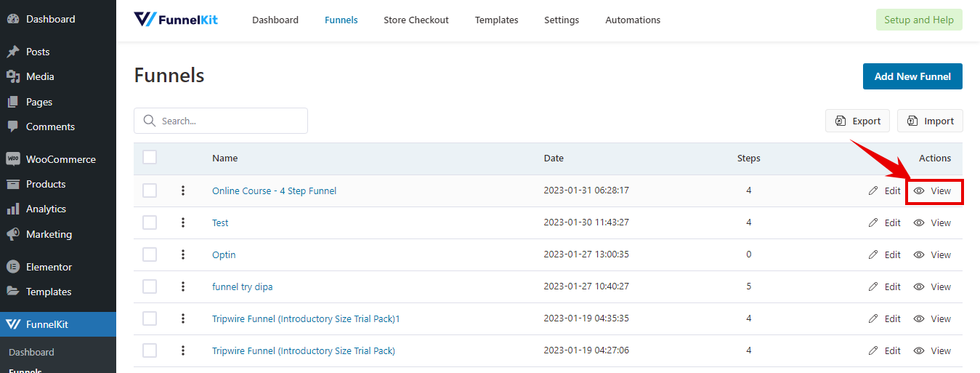Click the eye icon for Online Course funnel
The height and width of the screenshot is (373, 980).
click(x=919, y=190)
